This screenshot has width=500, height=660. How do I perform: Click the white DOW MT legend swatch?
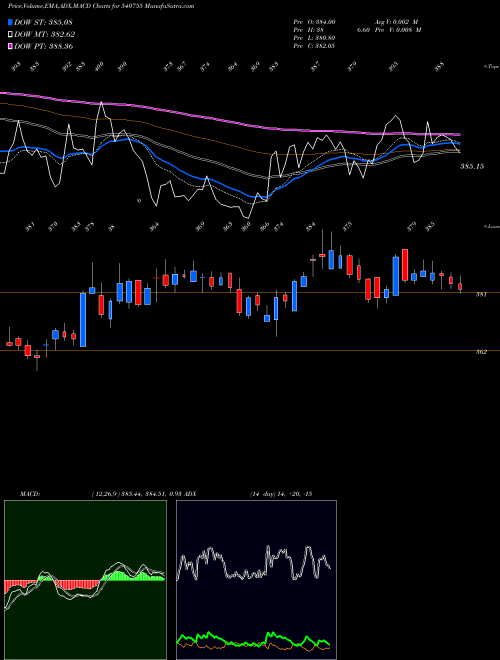(11, 34)
